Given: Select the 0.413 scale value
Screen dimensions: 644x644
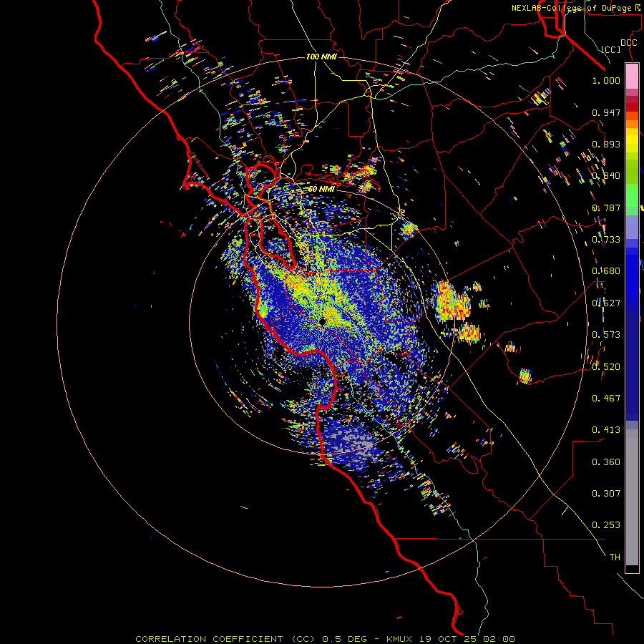Looking at the screenshot, I should click(606, 430).
